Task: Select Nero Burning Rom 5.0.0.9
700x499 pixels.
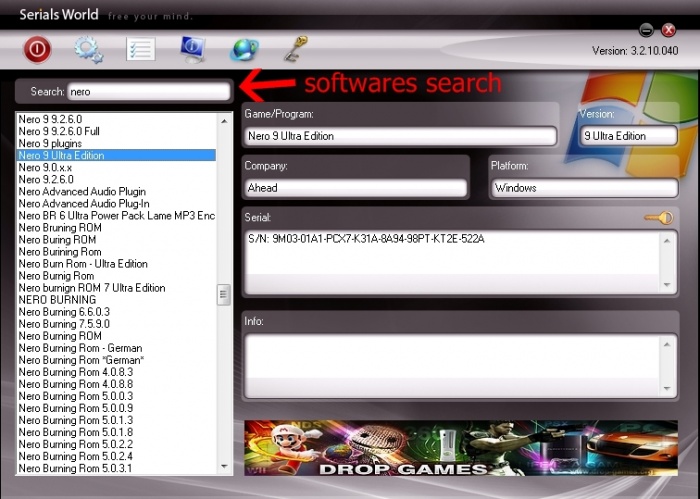Action: tap(117, 408)
